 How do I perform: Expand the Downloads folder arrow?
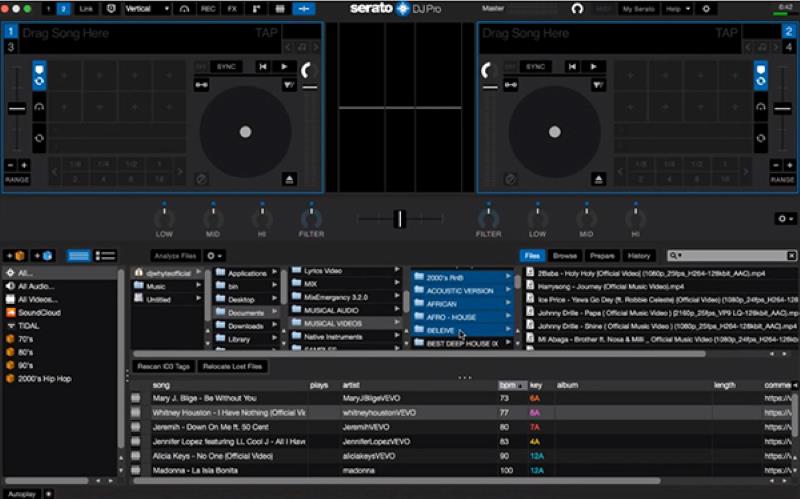click(x=274, y=326)
